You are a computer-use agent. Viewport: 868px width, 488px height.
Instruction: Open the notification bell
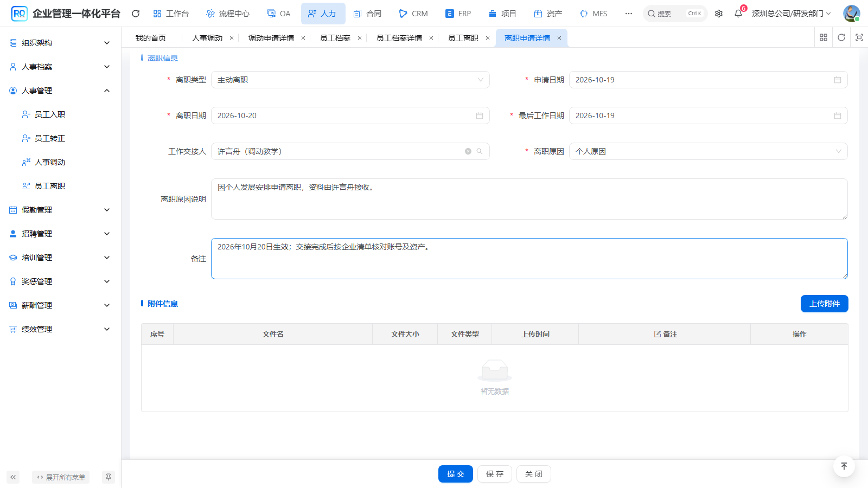(738, 14)
